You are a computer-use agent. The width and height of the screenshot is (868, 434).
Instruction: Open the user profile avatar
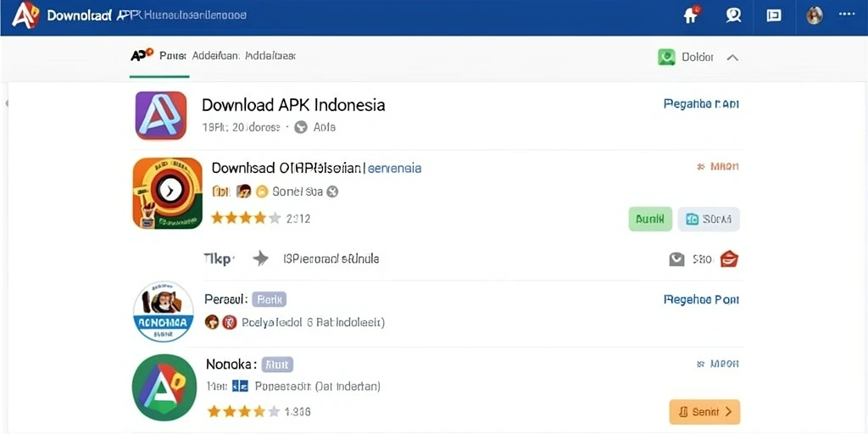coord(815,15)
